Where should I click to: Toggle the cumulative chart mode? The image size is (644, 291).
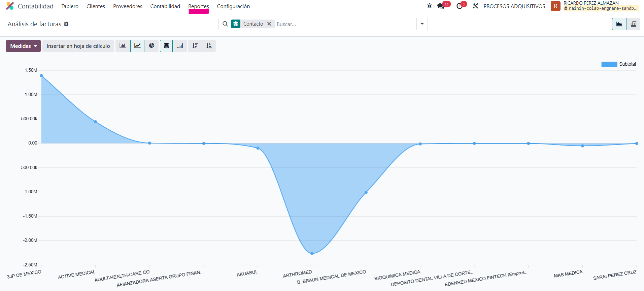click(x=180, y=46)
